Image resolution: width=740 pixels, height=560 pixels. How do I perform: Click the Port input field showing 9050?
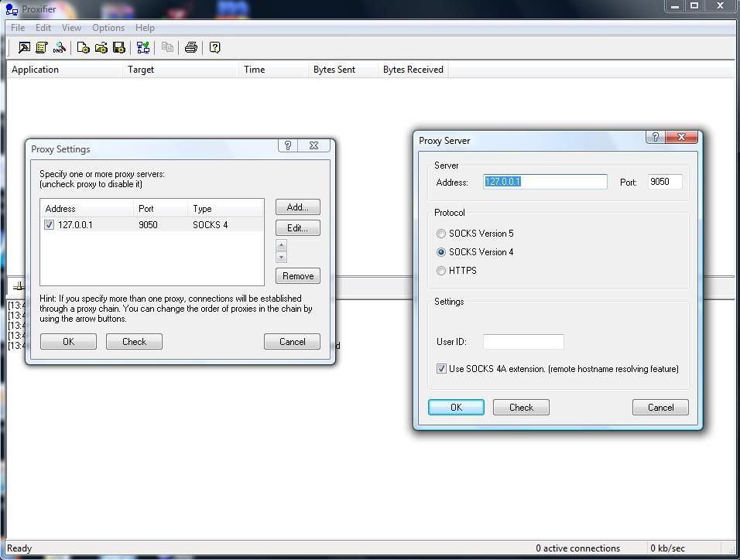[x=664, y=182]
